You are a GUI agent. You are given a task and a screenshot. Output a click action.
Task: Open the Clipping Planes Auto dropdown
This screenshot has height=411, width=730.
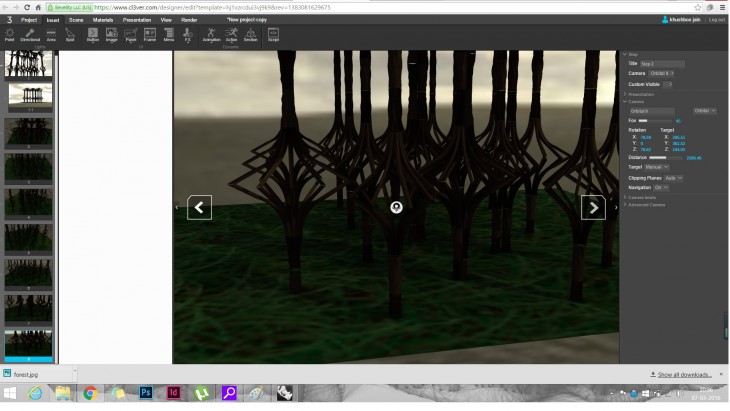(x=673, y=177)
